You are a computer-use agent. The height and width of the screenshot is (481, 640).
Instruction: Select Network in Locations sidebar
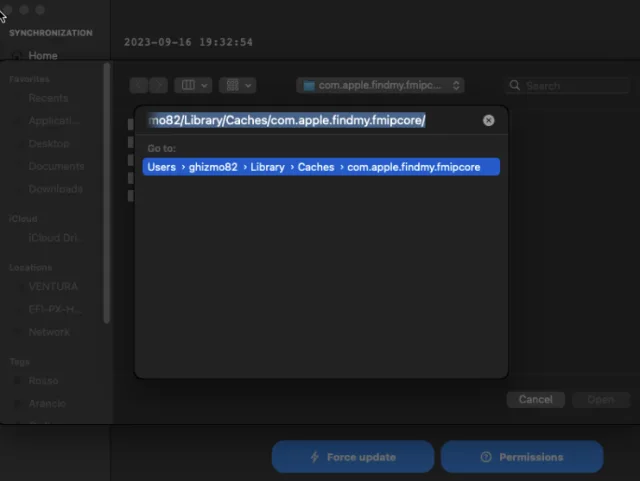pos(49,332)
